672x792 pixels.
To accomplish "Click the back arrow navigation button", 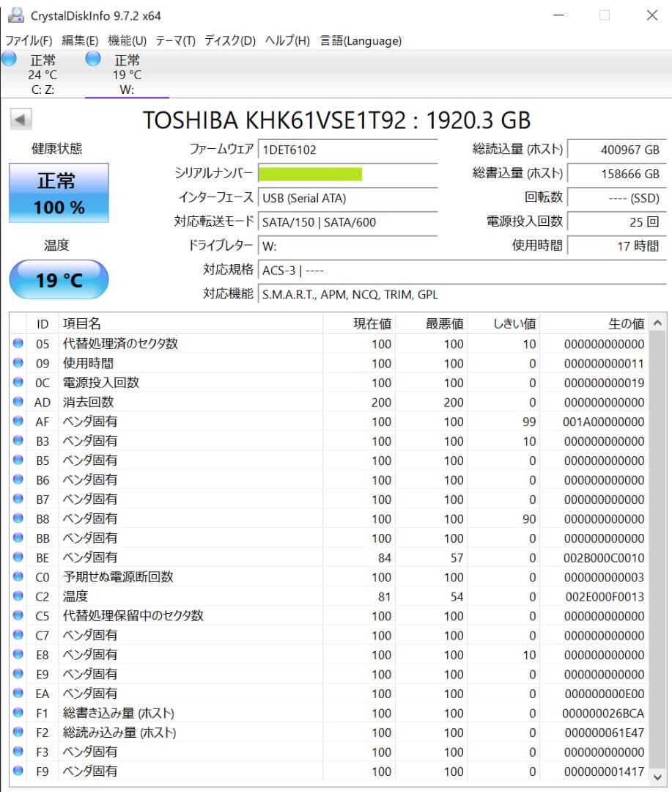I will click(x=20, y=119).
